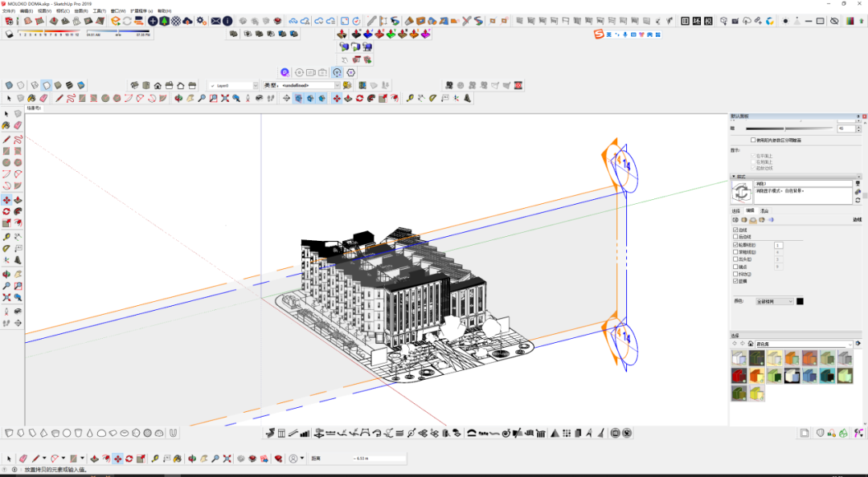
Task: Choose the Tape Measure tool in left toolbar
Action: (x=6, y=237)
